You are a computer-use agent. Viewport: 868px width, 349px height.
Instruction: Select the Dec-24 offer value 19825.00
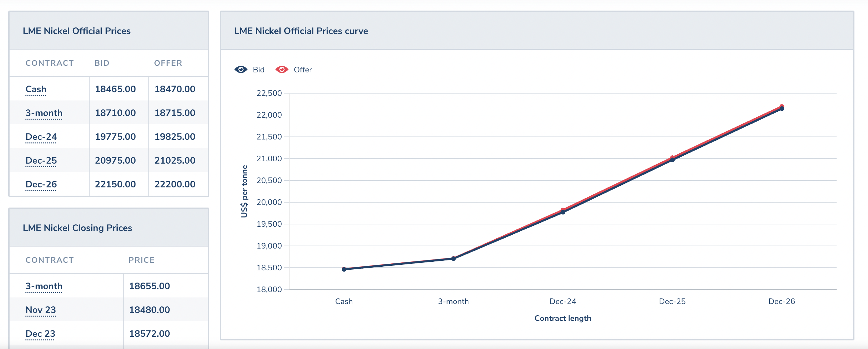[175, 137]
